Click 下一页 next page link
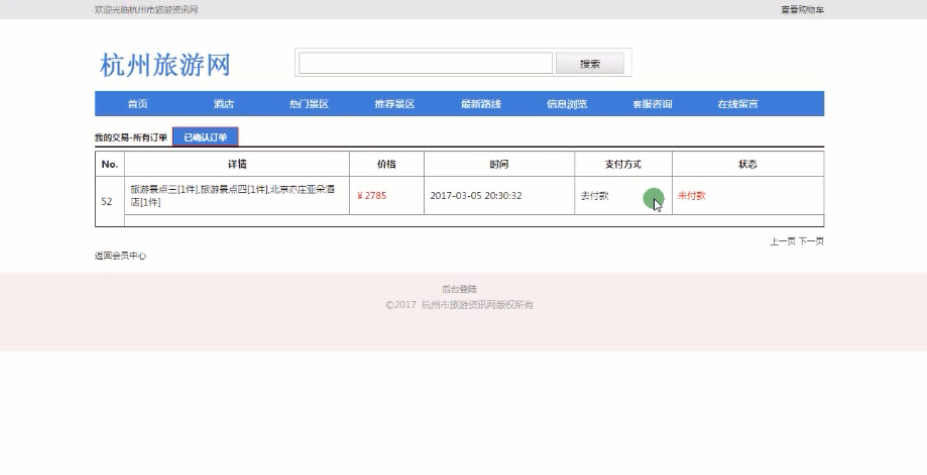This screenshot has height=475, width=927. 811,241
